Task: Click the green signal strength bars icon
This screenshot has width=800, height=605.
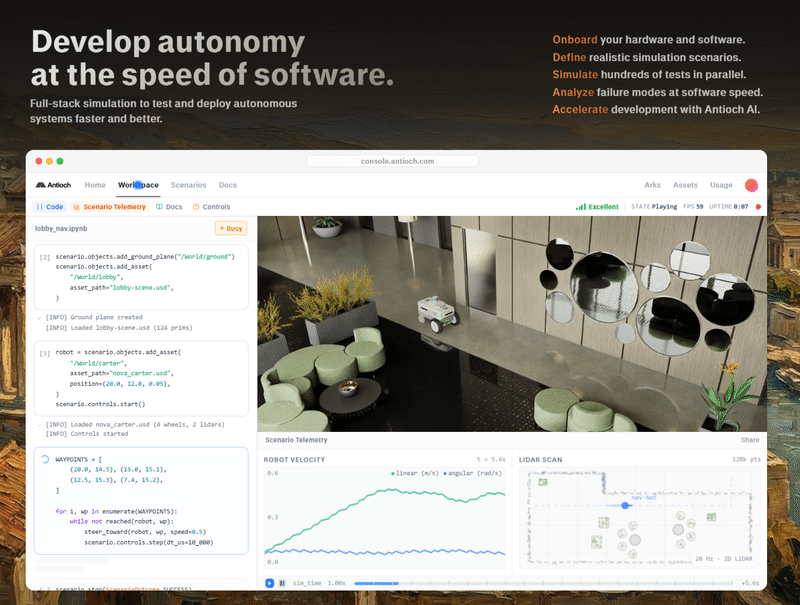Action: tap(580, 207)
